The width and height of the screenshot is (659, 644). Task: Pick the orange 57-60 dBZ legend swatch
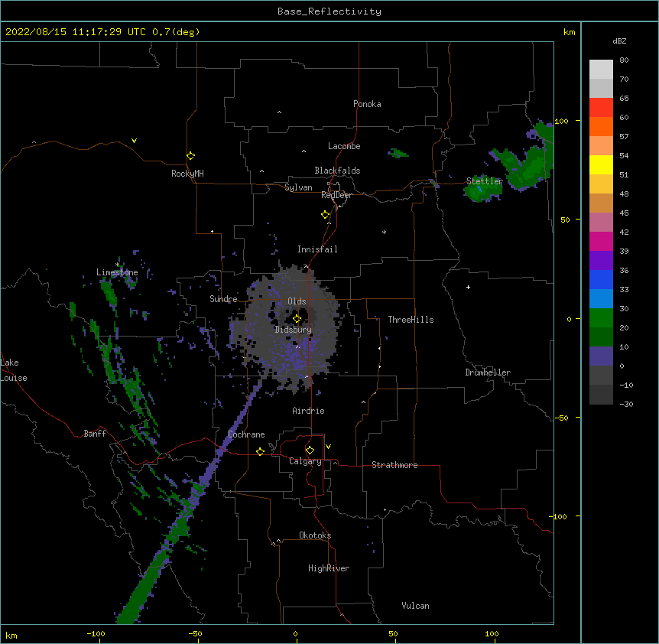601,126
